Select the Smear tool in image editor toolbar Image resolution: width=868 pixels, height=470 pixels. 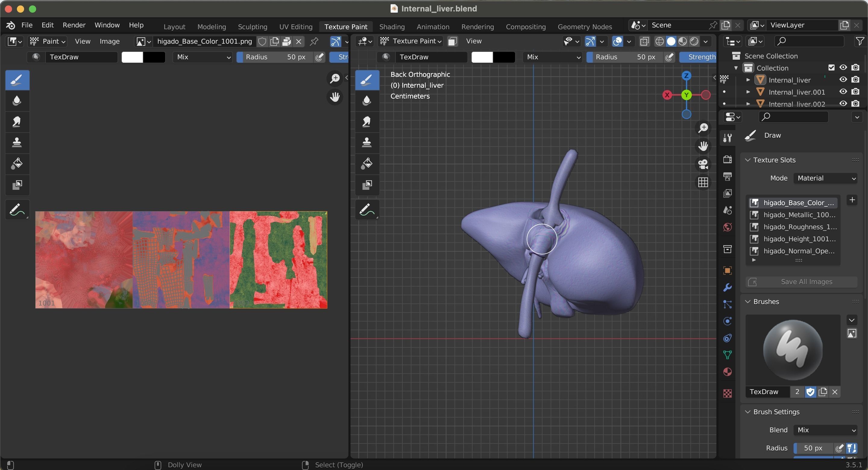pos(17,121)
